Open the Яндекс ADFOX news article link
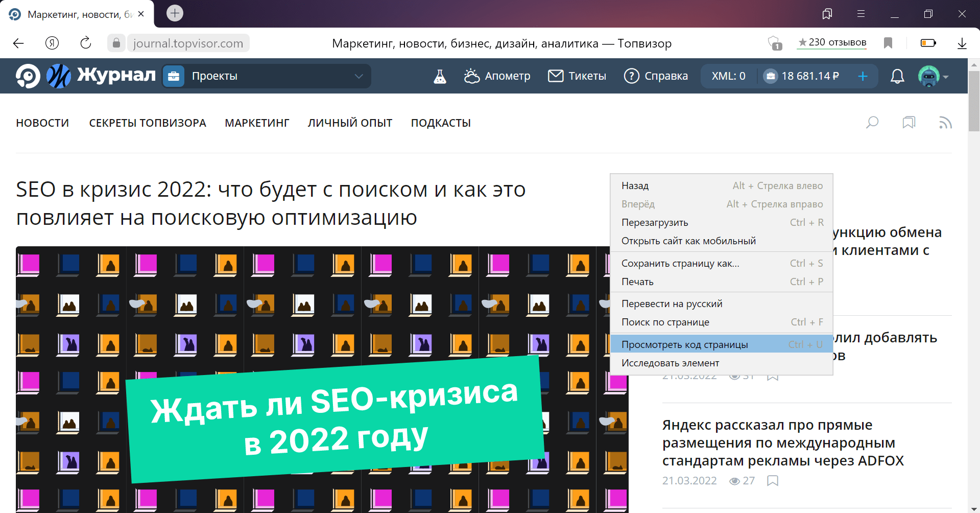The height and width of the screenshot is (513, 980). click(x=783, y=443)
